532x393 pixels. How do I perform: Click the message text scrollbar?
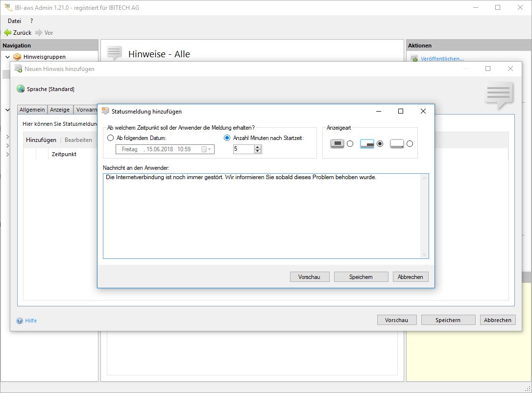[x=424, y=216]
